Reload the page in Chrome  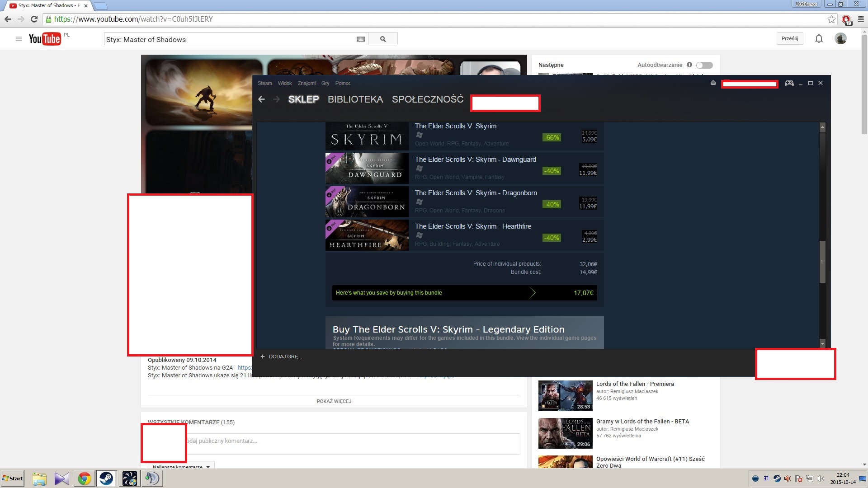34,19
